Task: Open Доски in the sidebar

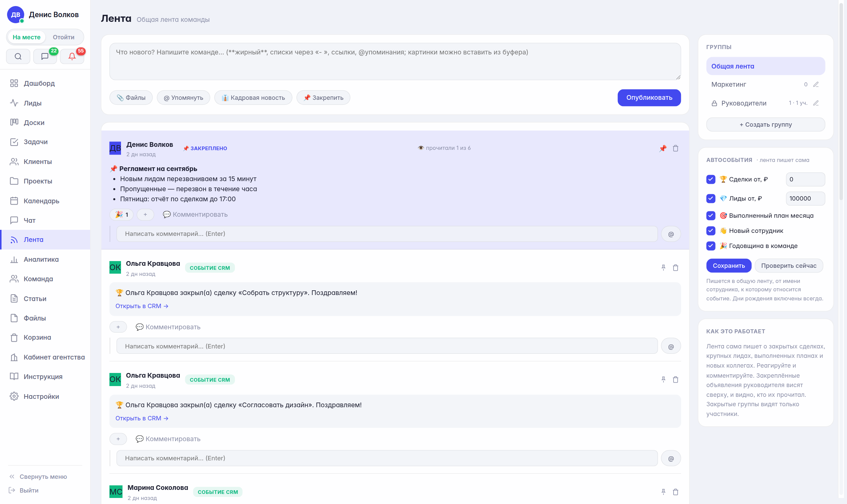Action: [x=45, y=122]
